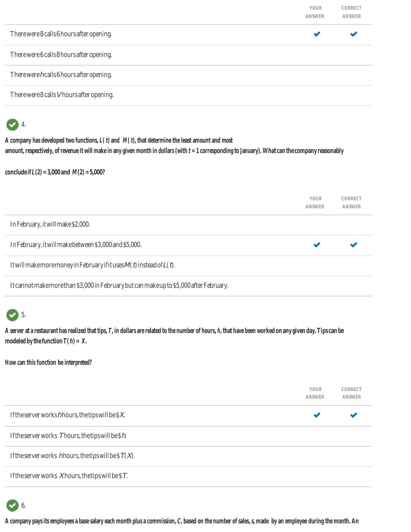This screenshot has height=532, width=411.
Task: Select 'works T hours, tips will be $h' option
Action: [x=68, y=436]
